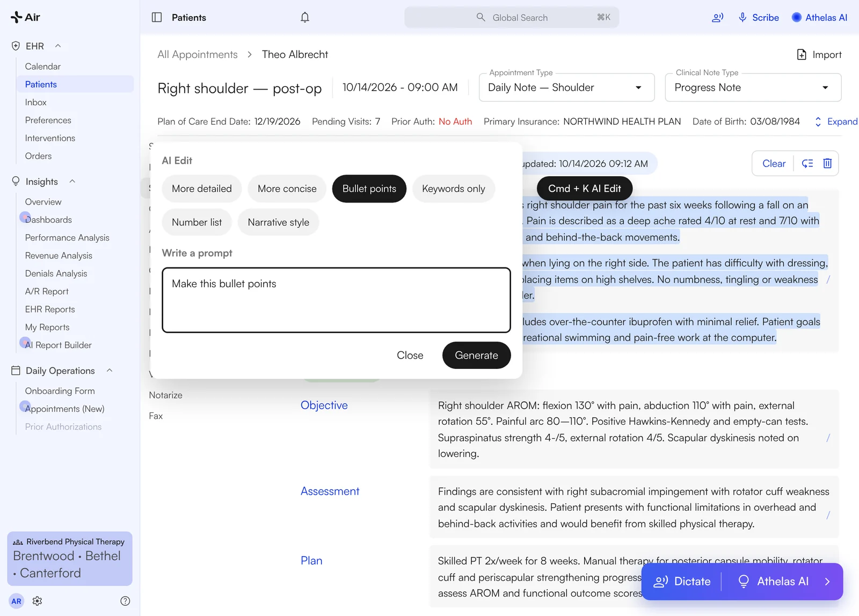Image resolution: width=859 pixels, height=616 pixels.
Task: Click the list format icon beside Clear
Action: [807, 163]
